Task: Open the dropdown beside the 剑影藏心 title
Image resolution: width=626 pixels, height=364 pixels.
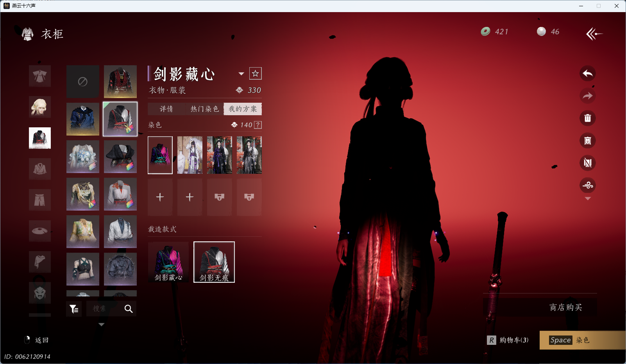Action: [241, 73]
